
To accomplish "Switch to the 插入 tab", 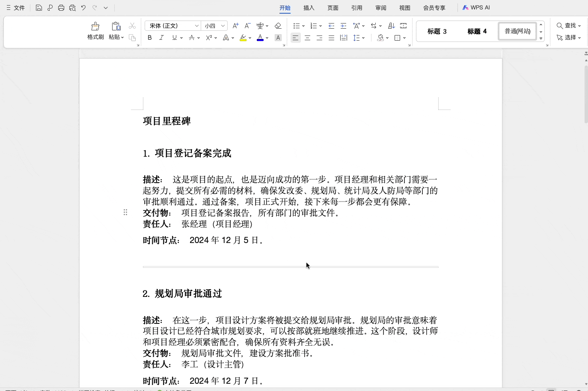I will click(x=309, y=8).
